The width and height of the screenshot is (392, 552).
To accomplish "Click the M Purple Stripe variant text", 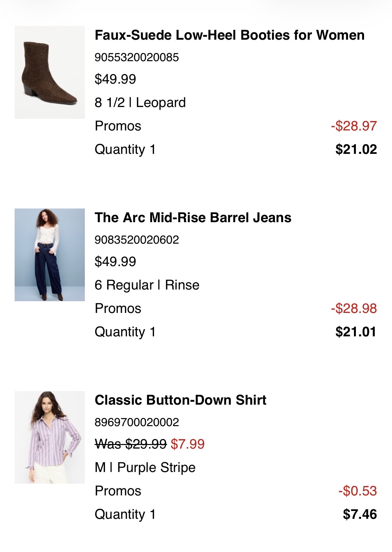I will tap(145, 467).
